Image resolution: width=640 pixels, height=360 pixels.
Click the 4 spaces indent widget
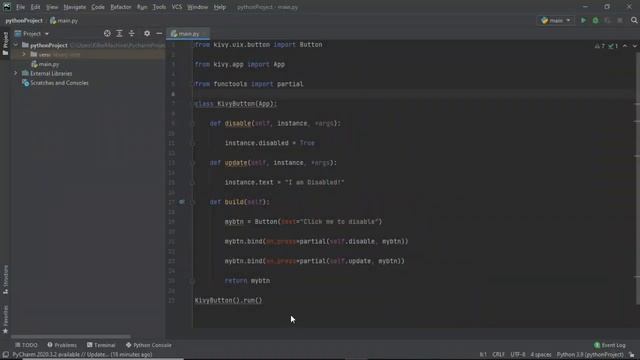click(x=541, y=355)
